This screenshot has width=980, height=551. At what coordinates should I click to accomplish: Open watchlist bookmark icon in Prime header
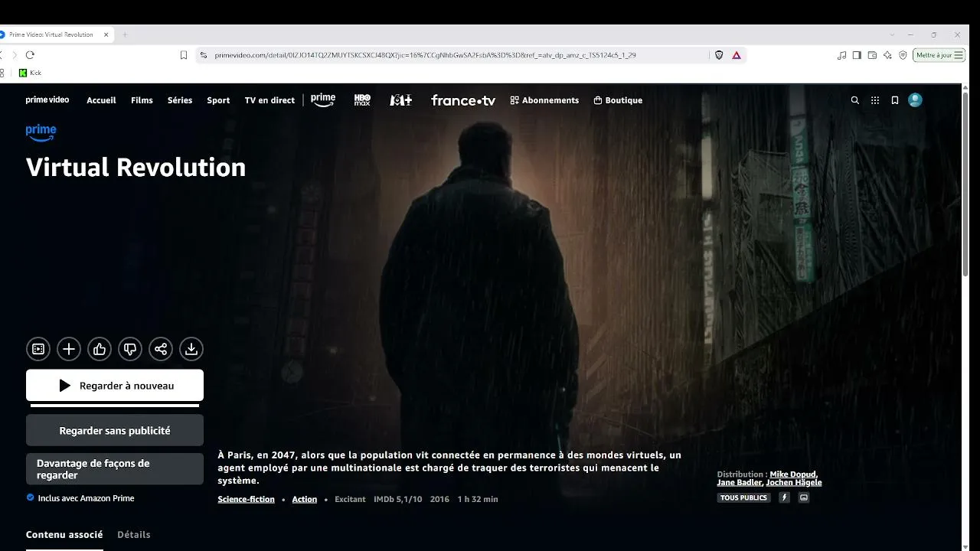[894, 100]
